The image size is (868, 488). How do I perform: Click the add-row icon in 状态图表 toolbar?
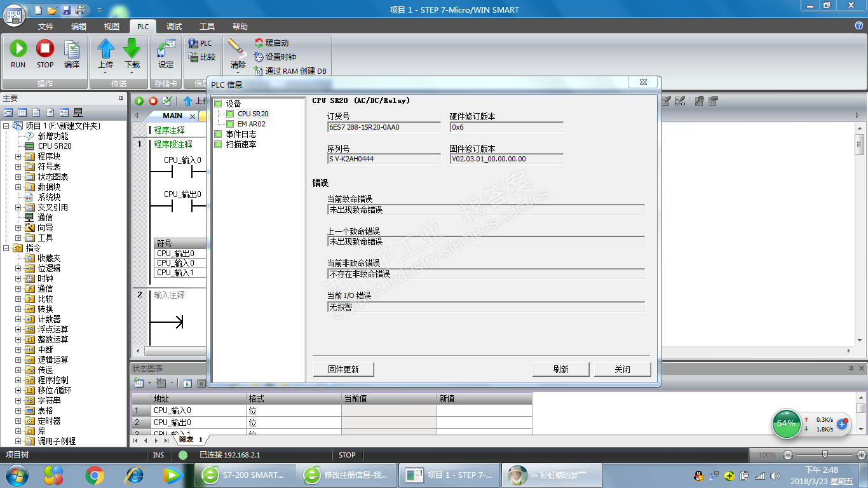[139, 383]
